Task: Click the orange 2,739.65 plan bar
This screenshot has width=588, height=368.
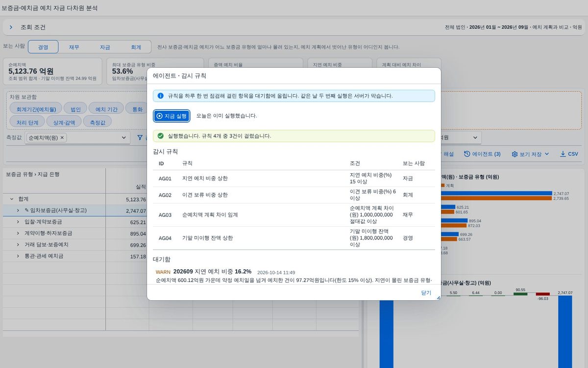Action: (x=496, y=199)
